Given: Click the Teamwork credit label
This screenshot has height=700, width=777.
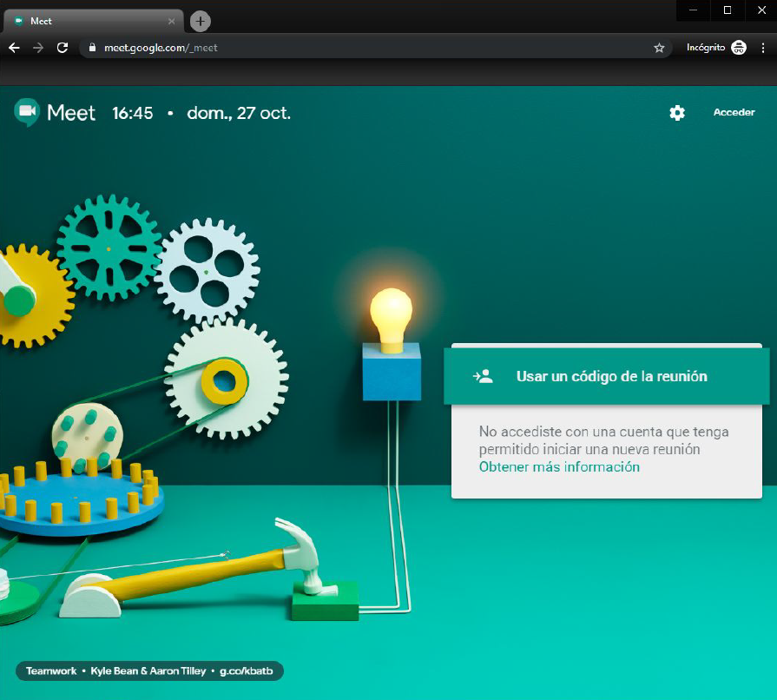Looking at the screenshot, I should (x=51, y=670).
